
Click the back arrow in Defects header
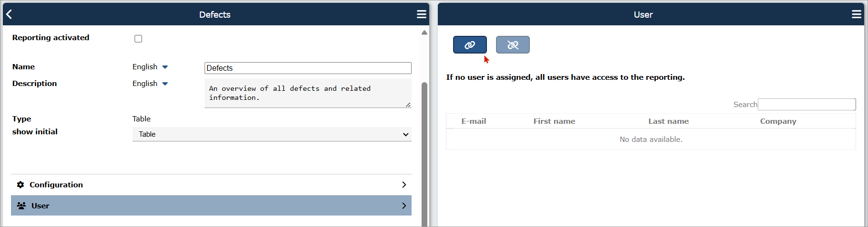click(9, 14)
